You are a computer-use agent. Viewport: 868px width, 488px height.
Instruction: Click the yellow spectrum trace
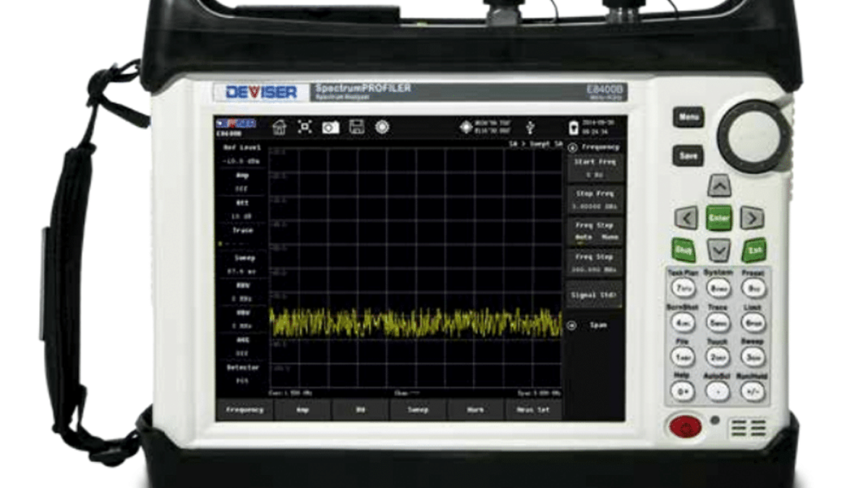416,323
